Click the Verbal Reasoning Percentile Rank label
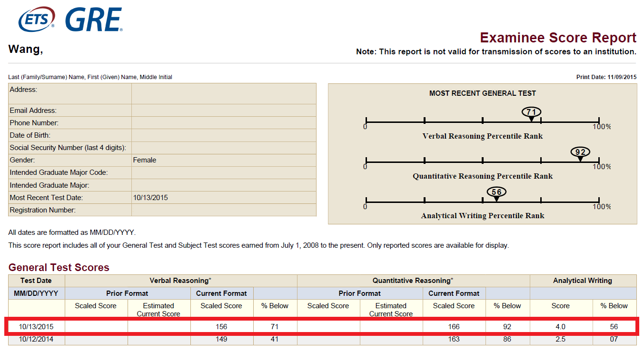The image size is (644, 353). [483, 136]
